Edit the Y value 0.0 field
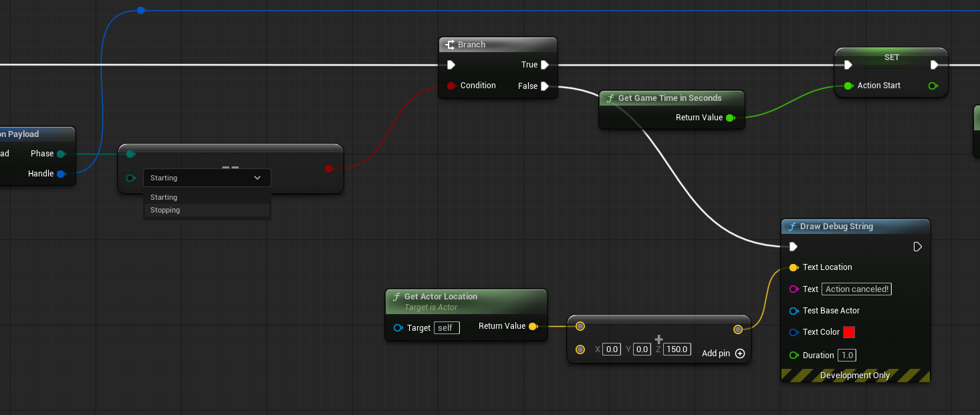Image resolution: width=980 pixels, height=415 pixels. click(x=642, y=349)
